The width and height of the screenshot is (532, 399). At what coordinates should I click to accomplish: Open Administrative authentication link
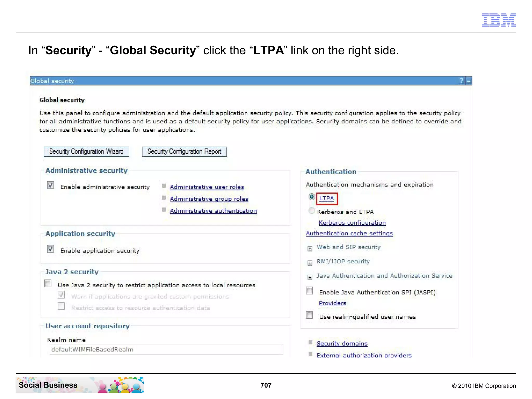pos(214,211)
